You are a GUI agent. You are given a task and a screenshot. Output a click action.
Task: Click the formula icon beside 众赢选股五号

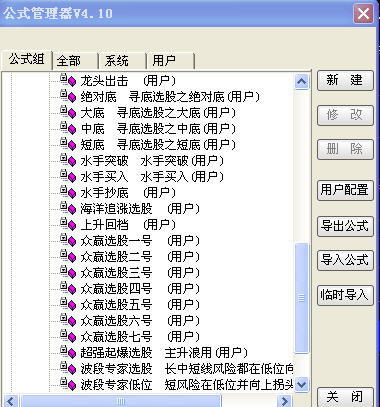(x=68, y=304)
